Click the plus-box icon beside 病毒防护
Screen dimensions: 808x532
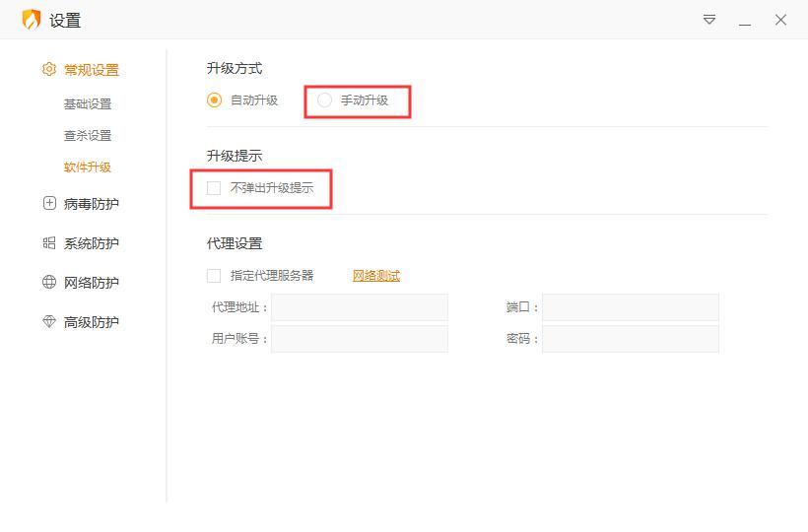49,204
